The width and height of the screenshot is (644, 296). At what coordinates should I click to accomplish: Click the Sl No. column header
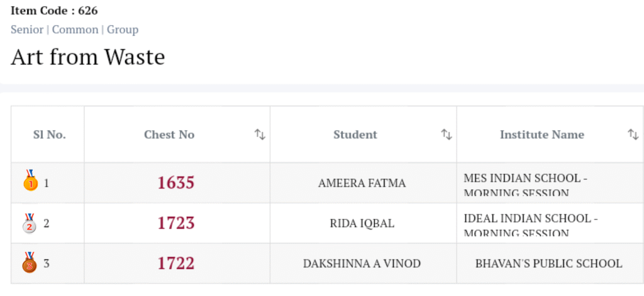click(49, 134)
